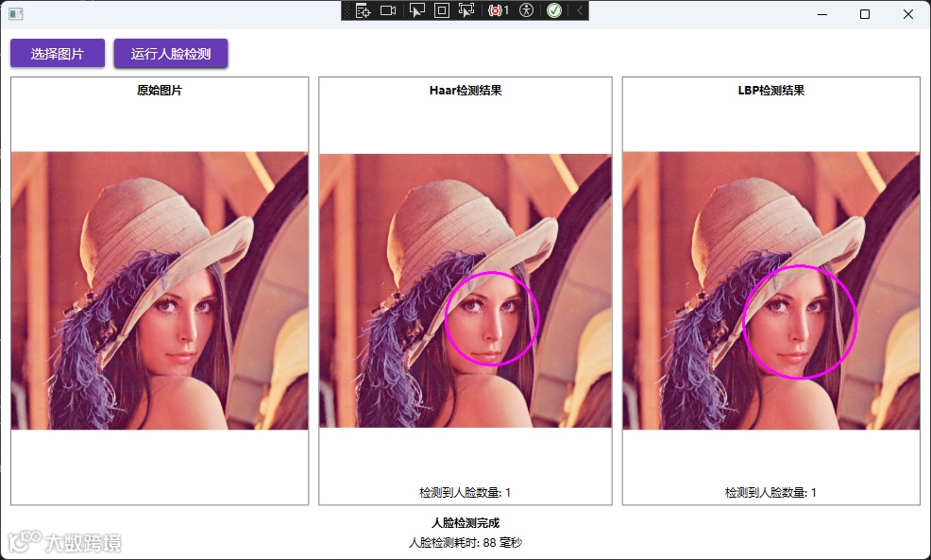This screenshot has height=560, width=931.
Task: Click the app icon in title bar
Action: point(16,13)
